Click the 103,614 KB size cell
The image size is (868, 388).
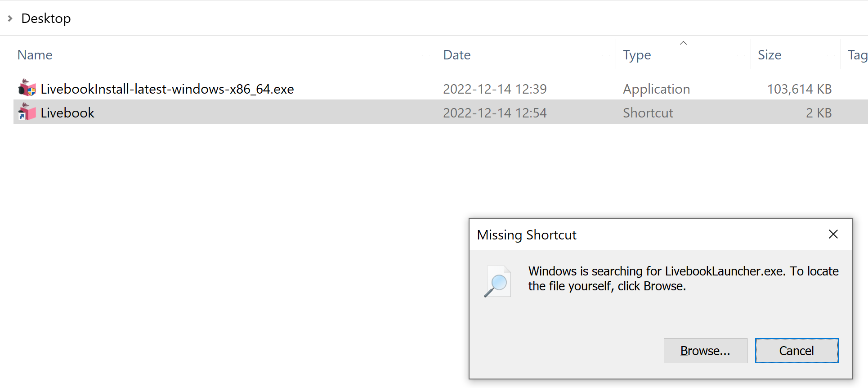click(x=799, y=89)
